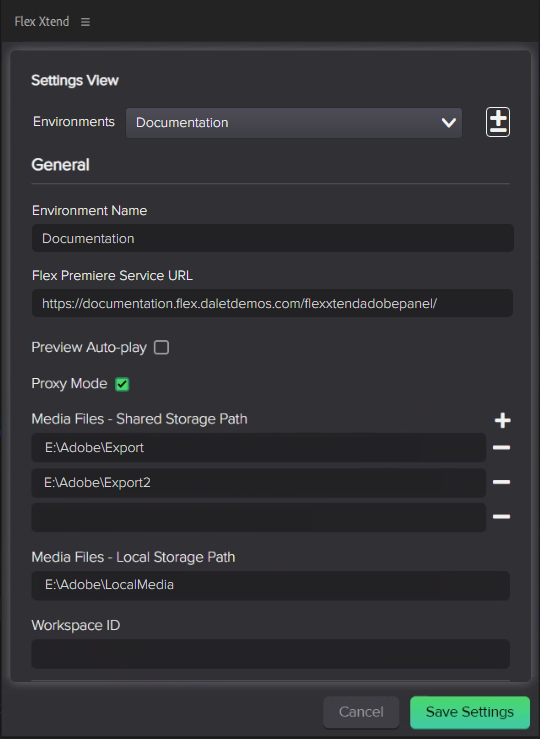540x739 pixels.
Task: Click the Media Files - Shared Storage Path label
Action: pyautogui.click(x=139, y=419)
